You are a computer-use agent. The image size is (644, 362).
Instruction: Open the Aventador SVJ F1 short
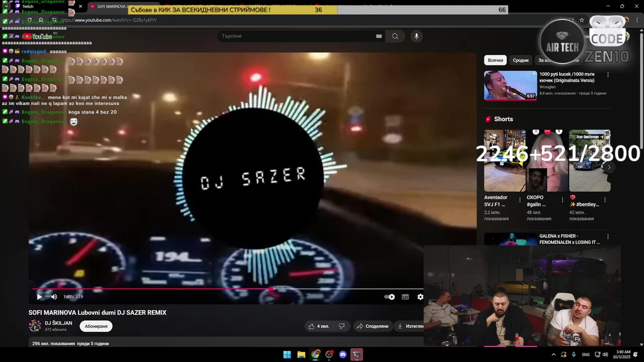pos(505,161)
